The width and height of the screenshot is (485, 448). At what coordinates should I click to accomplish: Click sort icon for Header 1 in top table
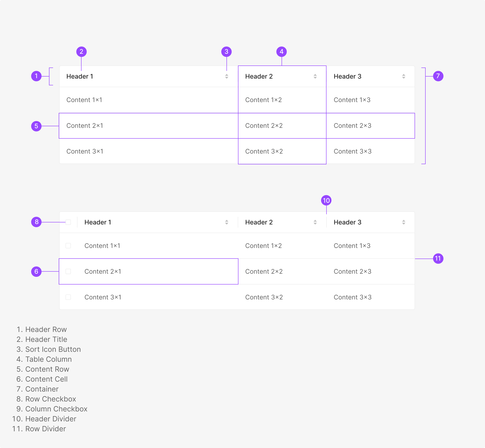click(x=227, y=76)
